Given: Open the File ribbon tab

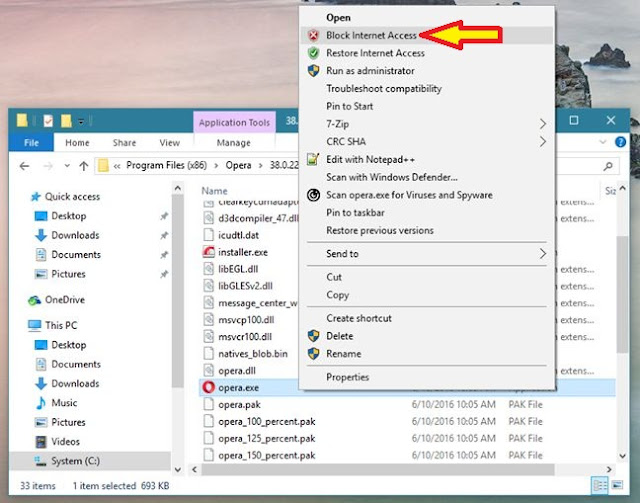Looking at the screenshot, I should [31, 142].
